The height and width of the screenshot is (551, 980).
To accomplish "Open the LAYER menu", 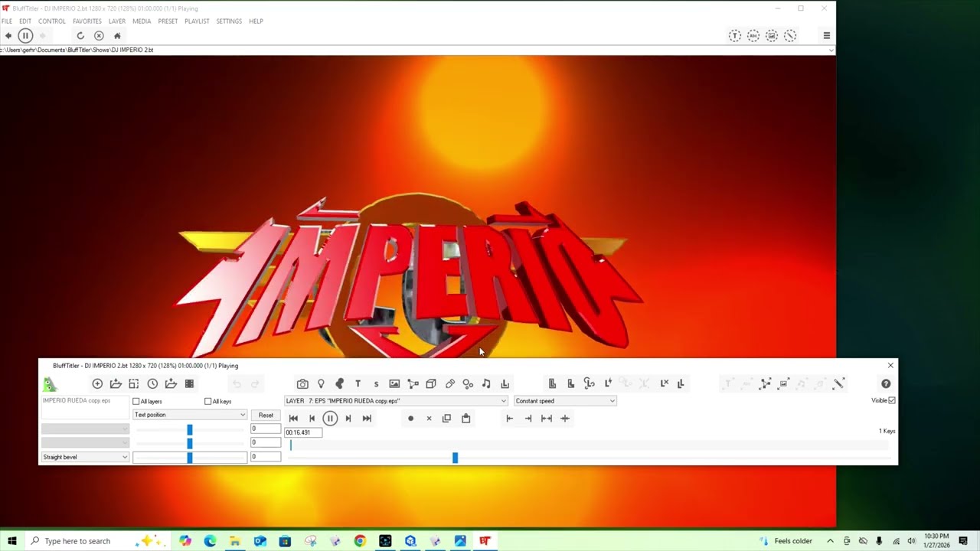I will (x=117, y=21).
